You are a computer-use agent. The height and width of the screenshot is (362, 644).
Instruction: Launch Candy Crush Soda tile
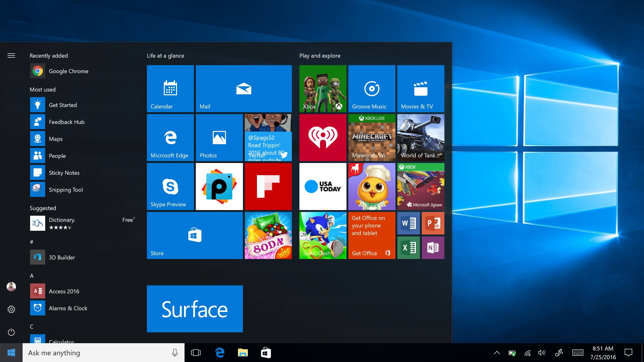tap(268, 235)
